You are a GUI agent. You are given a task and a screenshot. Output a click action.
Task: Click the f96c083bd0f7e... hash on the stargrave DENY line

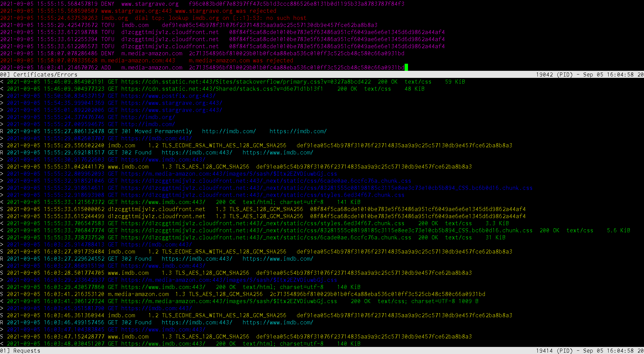pyautogui.click(x=296, y=4)
